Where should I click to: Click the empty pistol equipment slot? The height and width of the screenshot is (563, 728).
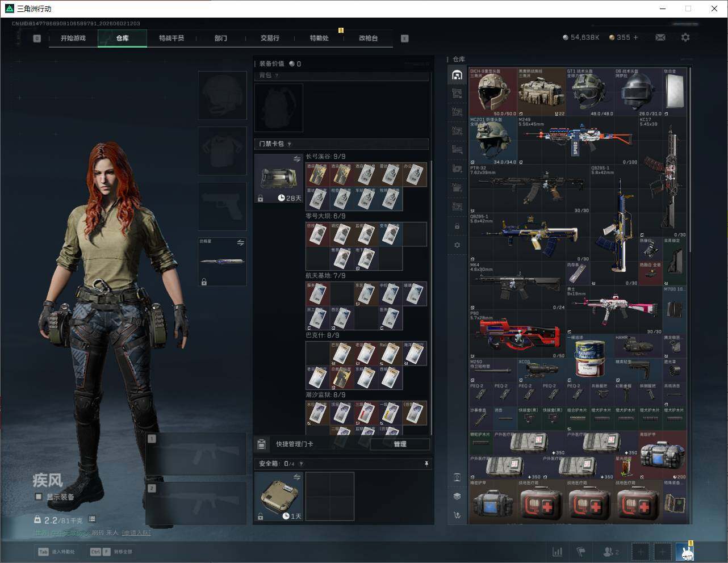222,206
